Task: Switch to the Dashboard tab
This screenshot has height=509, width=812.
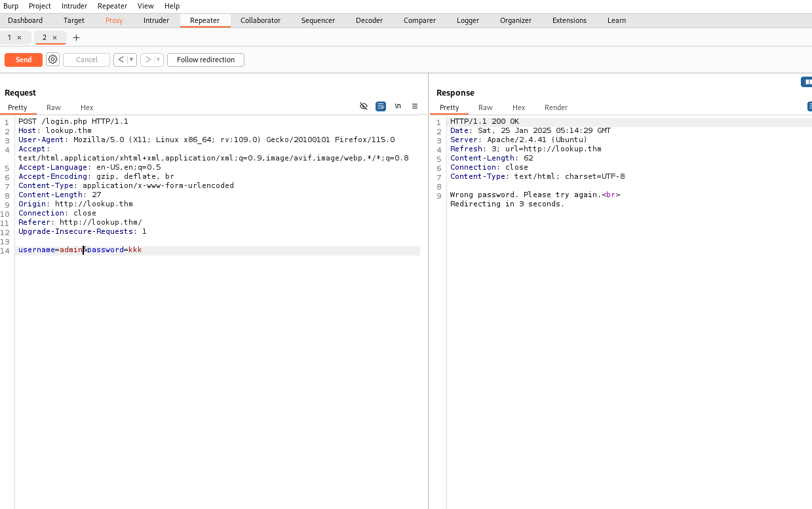Action: tap(26, 20)
